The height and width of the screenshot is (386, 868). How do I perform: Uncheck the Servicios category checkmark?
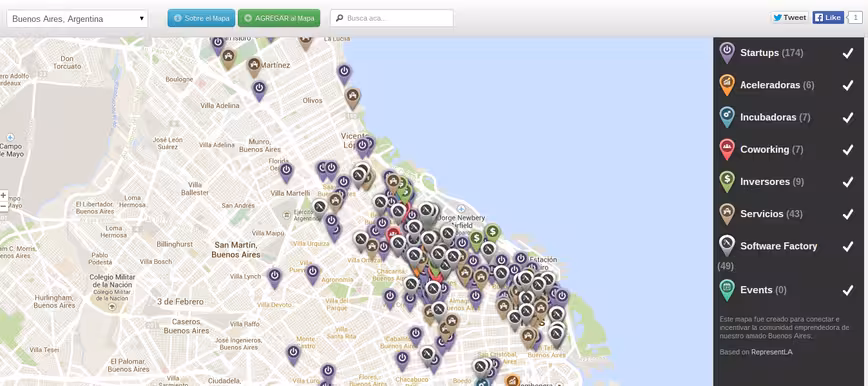pos(848,214)
